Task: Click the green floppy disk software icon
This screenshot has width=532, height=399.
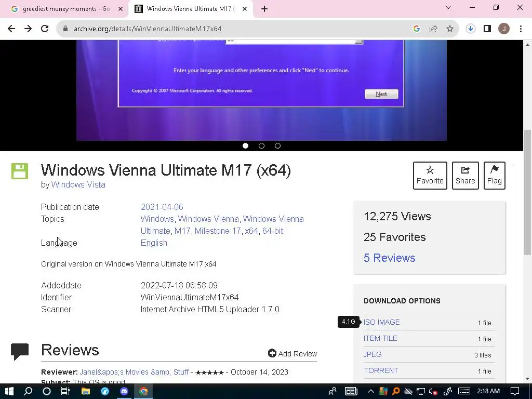Action: 20,171
